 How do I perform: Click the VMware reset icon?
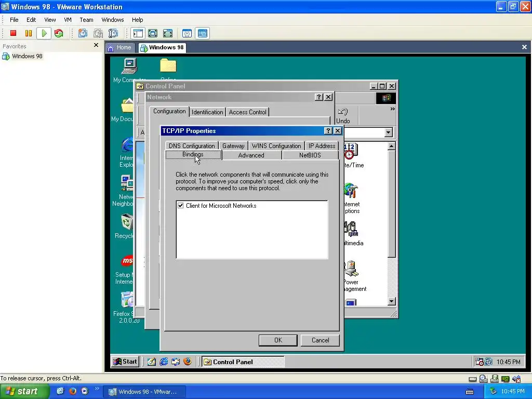59,33
